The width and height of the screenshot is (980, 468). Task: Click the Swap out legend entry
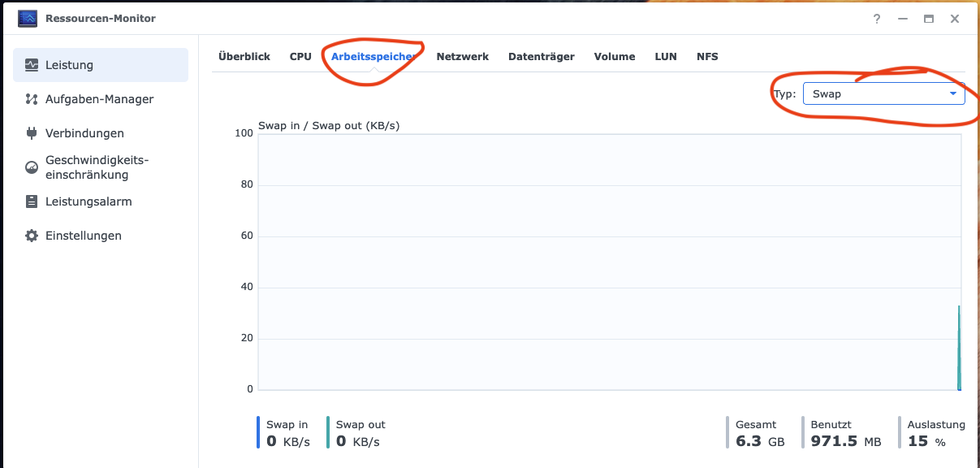[356, 433]
